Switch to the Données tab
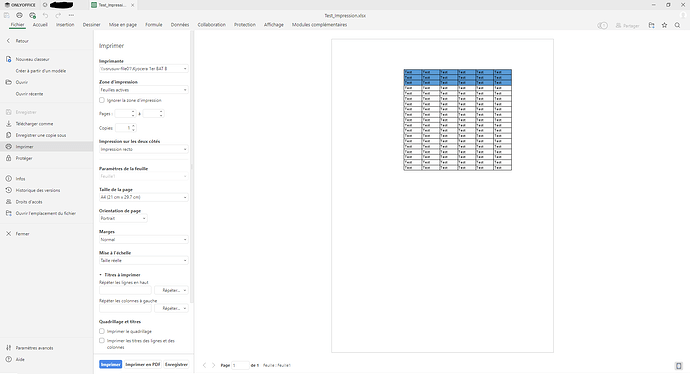The width and height of the screenshot is (690, 374). (x=180, y=25)
